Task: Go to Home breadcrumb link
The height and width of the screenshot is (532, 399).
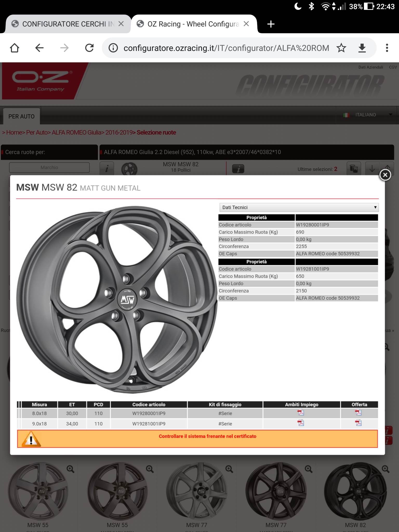Action: (14, 132)
